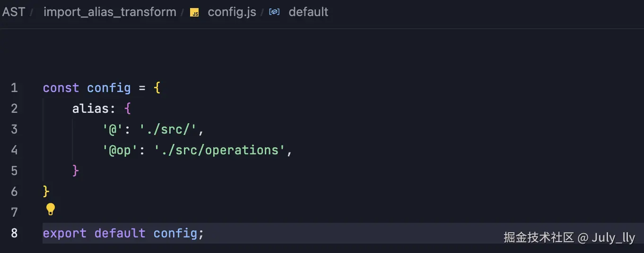This screenshot has width=644, height=253.
Task: Click config identifier in export statement
Action: tap(175, 233)
